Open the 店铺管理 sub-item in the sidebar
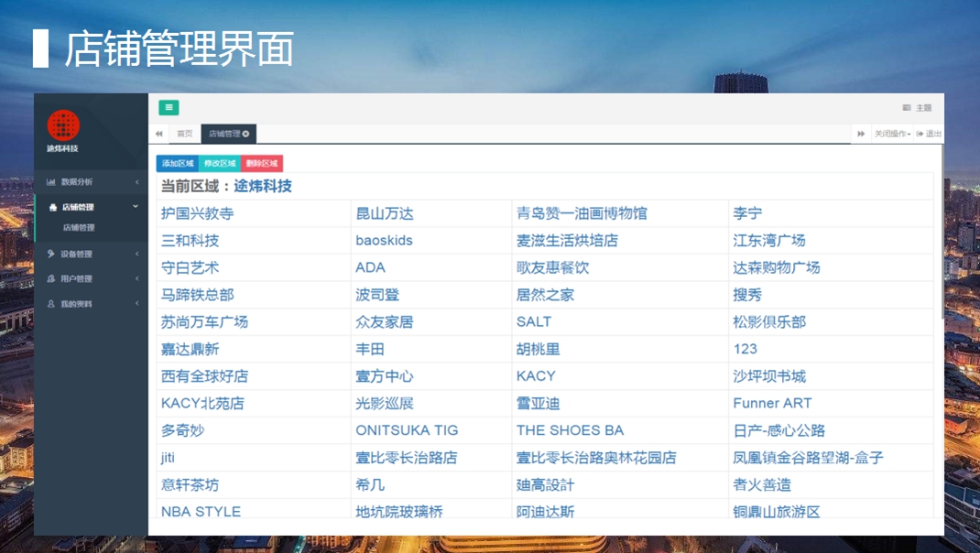Image resolution: width=980 pixels, height=553 pixels. click(79, 227)
